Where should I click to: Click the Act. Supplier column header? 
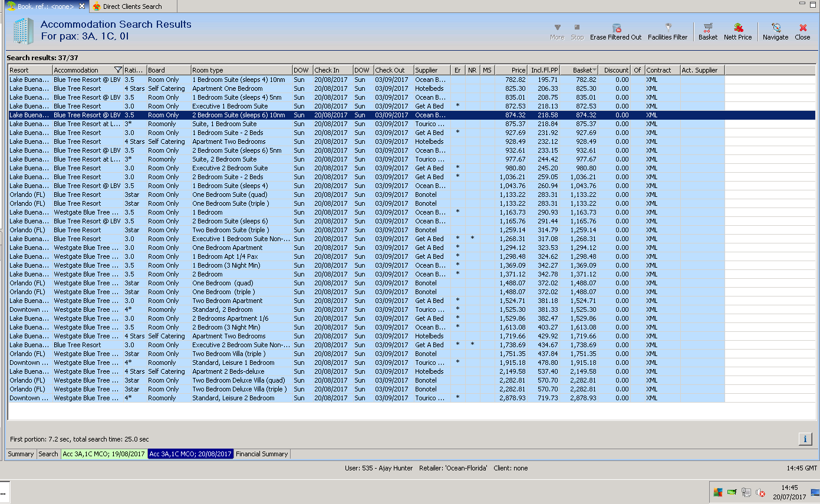[703, 70]
